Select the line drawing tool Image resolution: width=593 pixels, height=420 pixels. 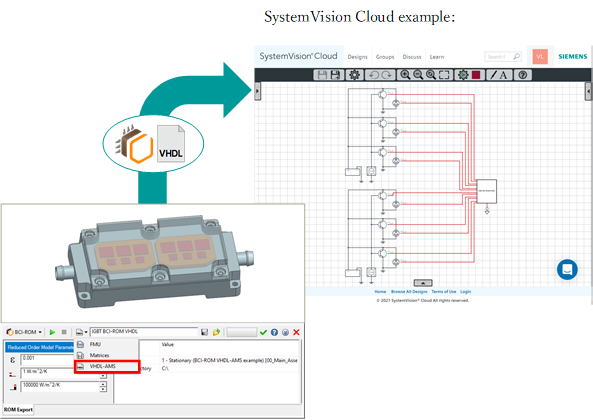pyautogui.click(x=493, y=75)
